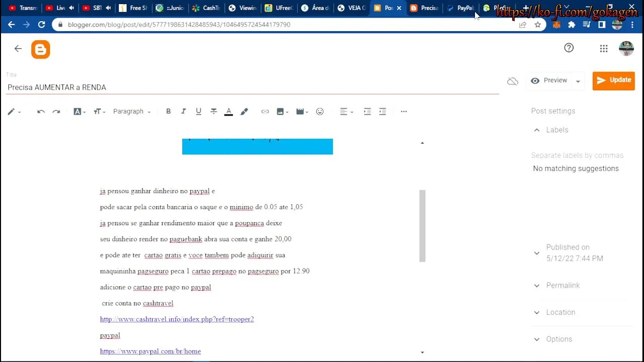Switch to the 'VEJA C' browser tab

[351, 8]
